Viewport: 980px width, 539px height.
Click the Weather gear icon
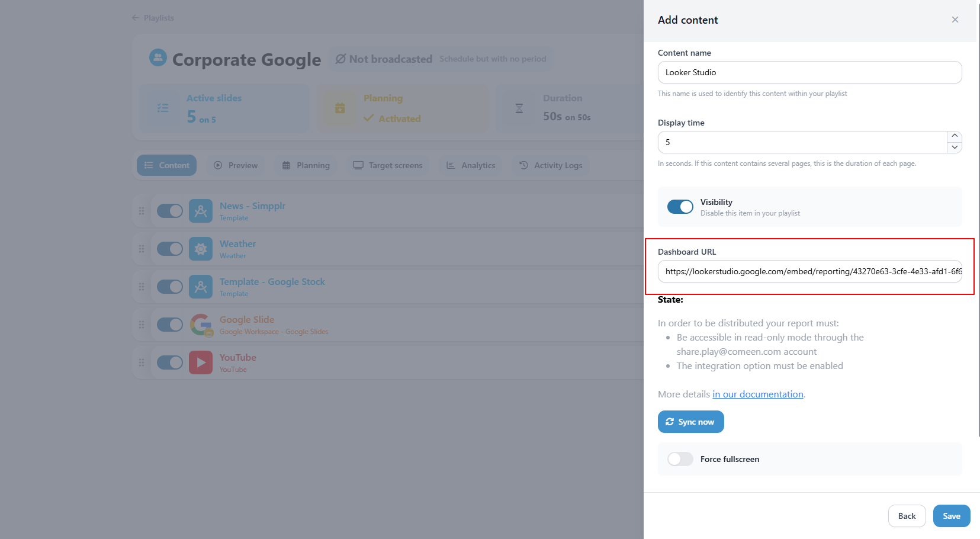point(201,249)
